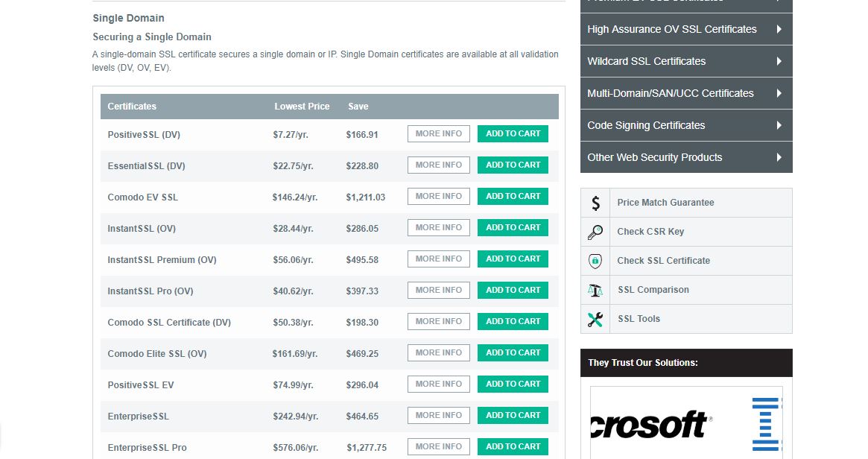Click the Single Domain heading
This screenshot has width=868, height=459.
(128, 18)
